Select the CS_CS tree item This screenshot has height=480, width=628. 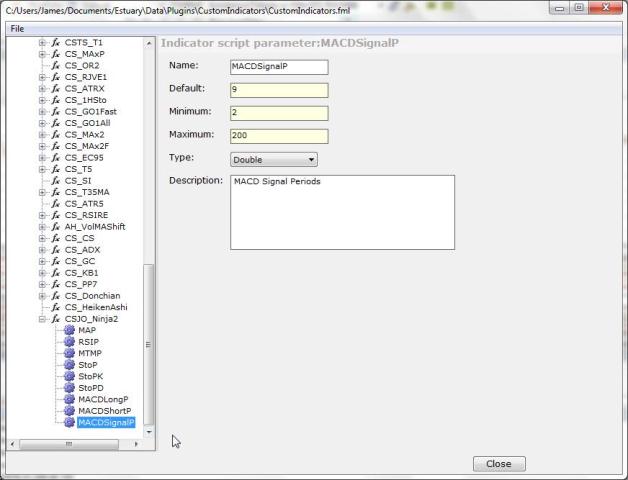click(x=79, y=238)
